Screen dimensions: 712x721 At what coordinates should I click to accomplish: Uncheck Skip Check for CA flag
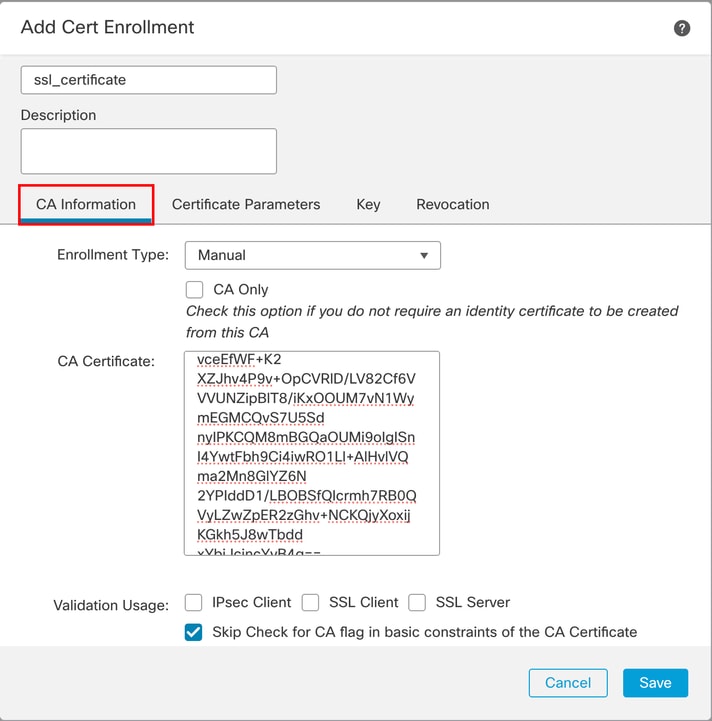pos(195,633)
